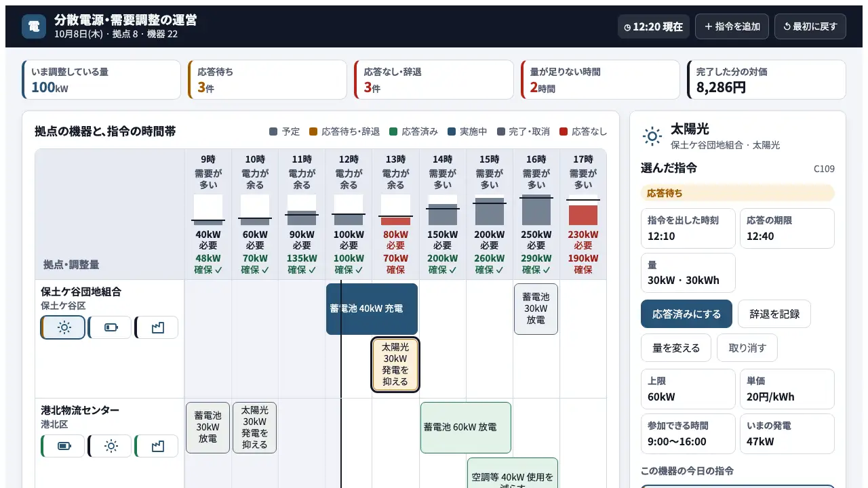Click the 予定 legend color swatch
The height and width of the screenshot is (488, 868).
(273, 131)
